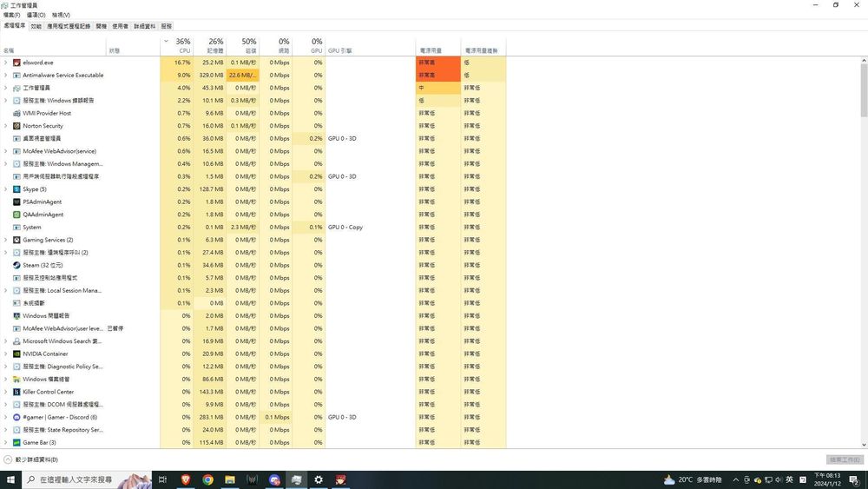Switch to the 效能 tab
868x489 pixels.
[36, 26]
